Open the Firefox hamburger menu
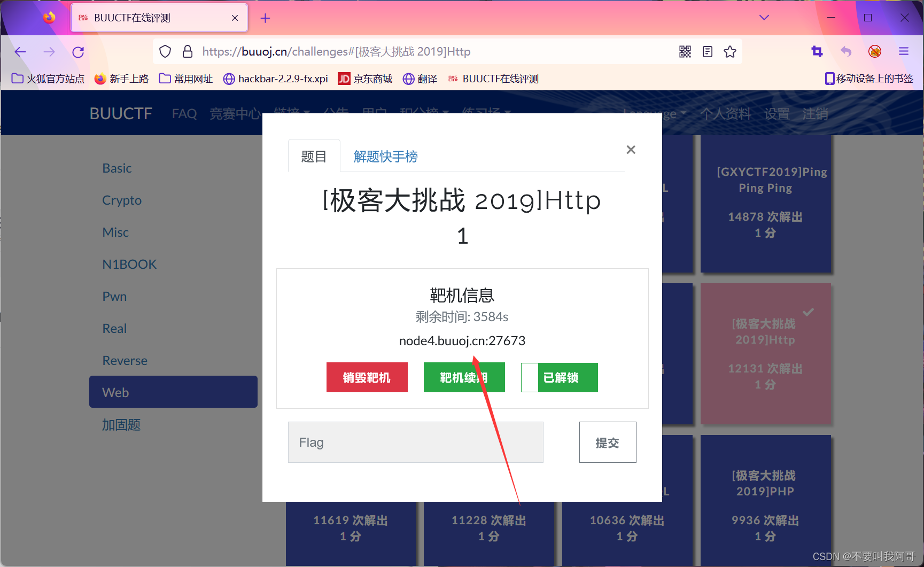The image size is (924, 567). (904, 51)
